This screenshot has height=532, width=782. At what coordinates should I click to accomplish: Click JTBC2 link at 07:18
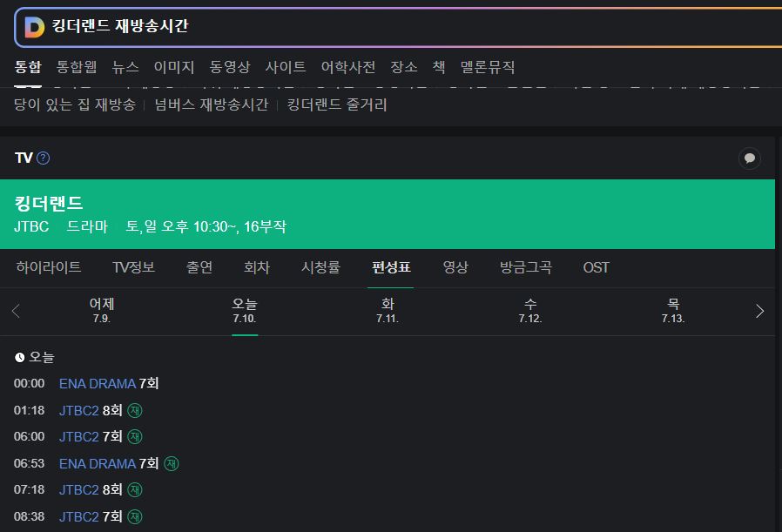78,490
